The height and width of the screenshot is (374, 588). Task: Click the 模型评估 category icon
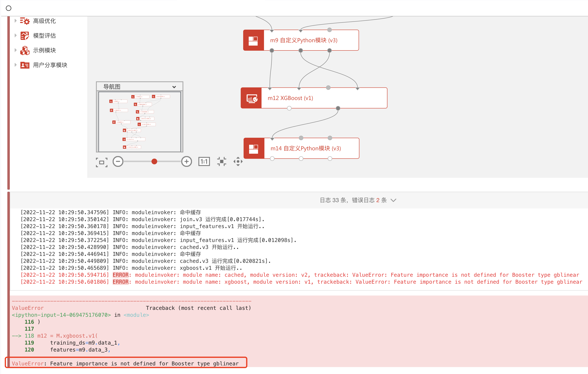pos(25,35)
